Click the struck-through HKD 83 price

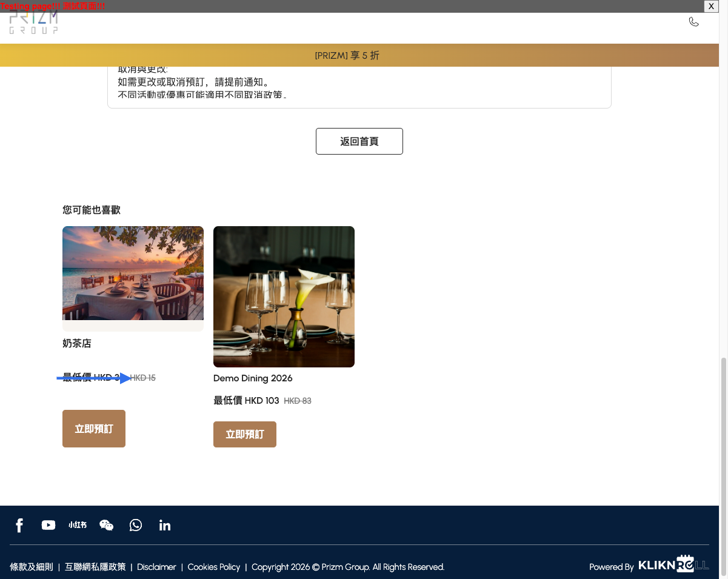(x=298, y=401)
